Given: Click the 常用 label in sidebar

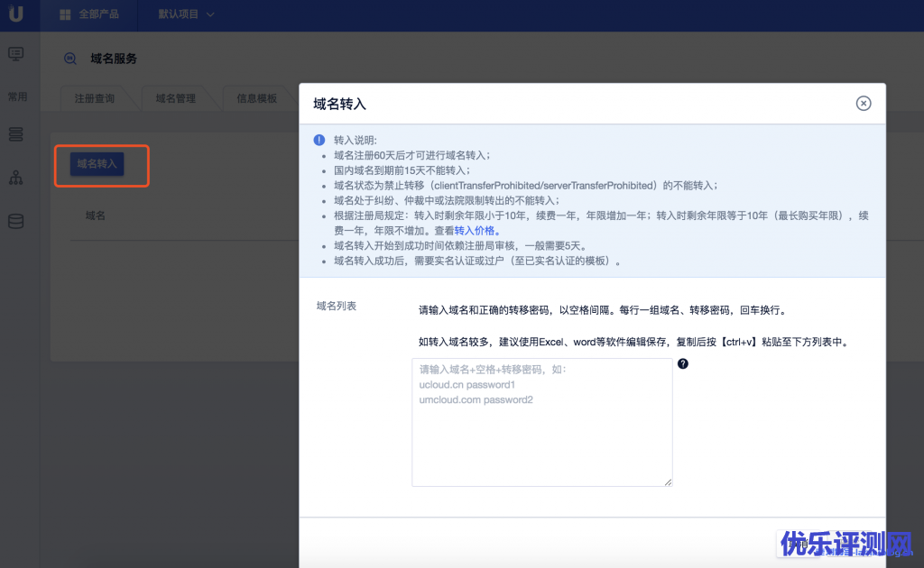Looking at the screenshot, I should click(x=16, y=96).
